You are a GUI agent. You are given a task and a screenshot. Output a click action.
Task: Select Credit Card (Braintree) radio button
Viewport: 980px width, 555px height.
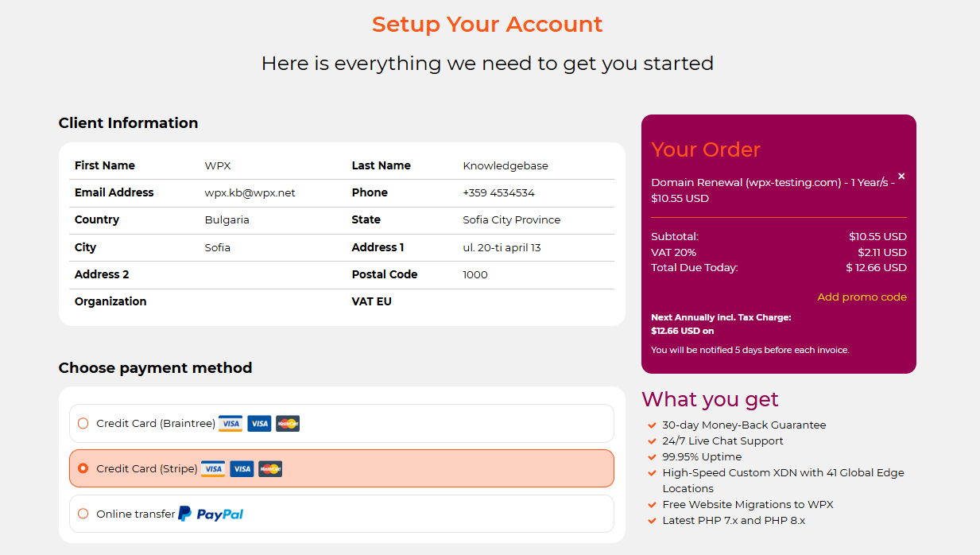pos(83,424)
